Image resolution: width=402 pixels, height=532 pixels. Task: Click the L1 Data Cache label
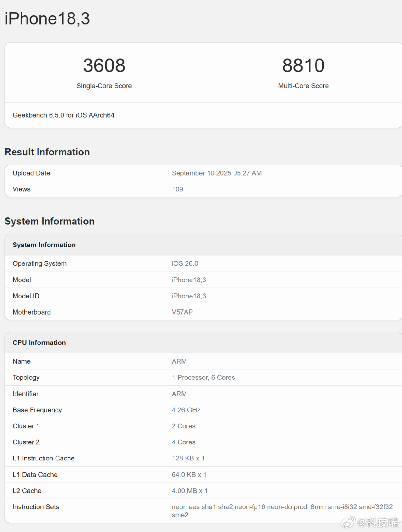(x=35, y=475)
